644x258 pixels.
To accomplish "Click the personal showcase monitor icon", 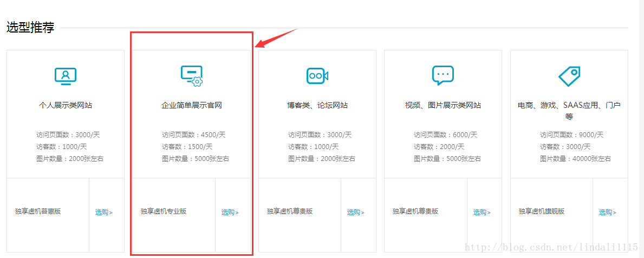I will 66,76.
